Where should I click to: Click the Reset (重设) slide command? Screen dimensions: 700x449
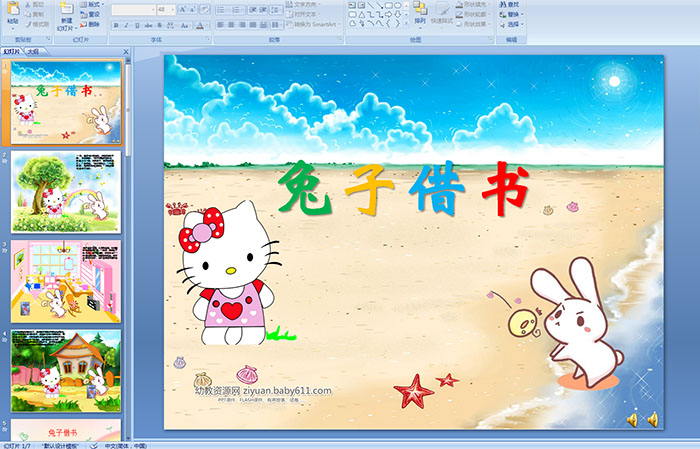90,14
